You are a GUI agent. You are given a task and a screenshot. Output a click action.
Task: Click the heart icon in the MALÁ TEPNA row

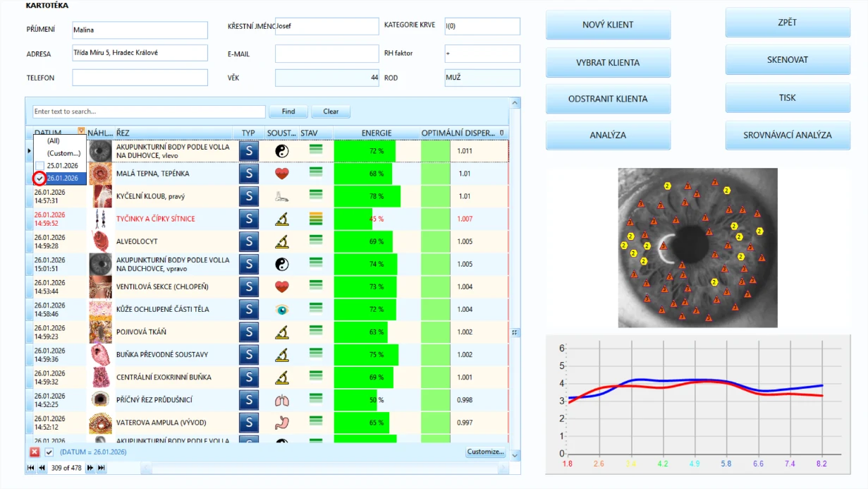(282, 174)
